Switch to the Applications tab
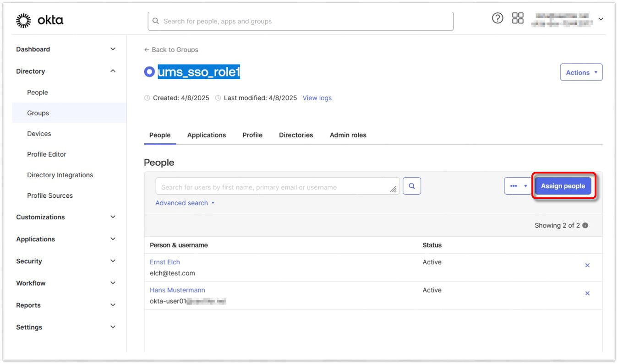The width and height of the screenshot is (618, 364). [x=206, y=135]
